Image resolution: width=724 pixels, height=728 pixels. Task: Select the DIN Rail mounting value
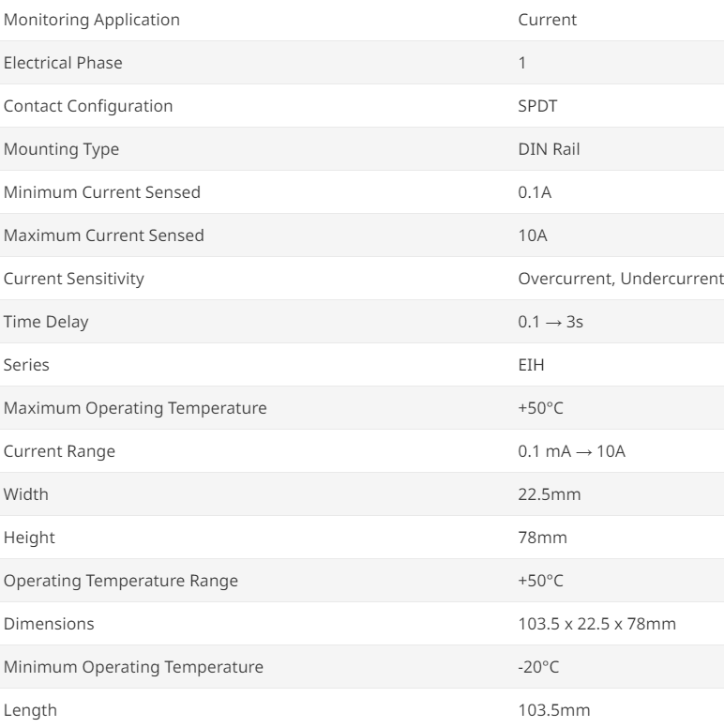[549, 149]
